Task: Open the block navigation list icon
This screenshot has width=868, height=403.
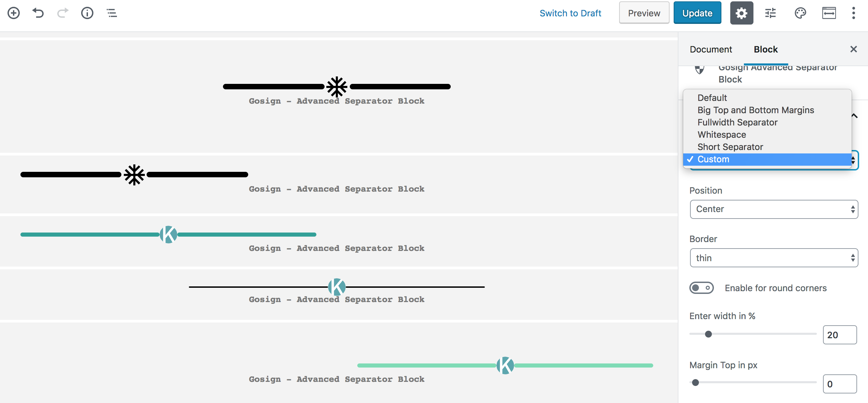Action: pos(112,13)
